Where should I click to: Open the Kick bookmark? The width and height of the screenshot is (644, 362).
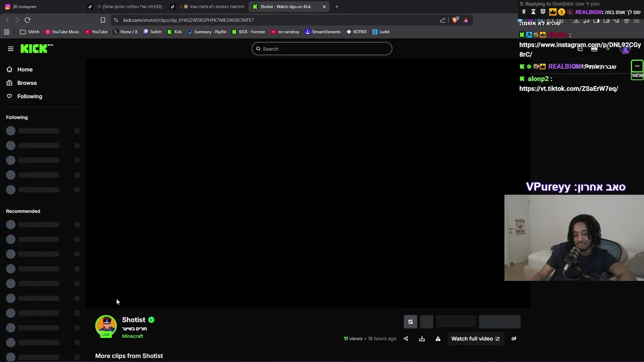tap(175, 32)
